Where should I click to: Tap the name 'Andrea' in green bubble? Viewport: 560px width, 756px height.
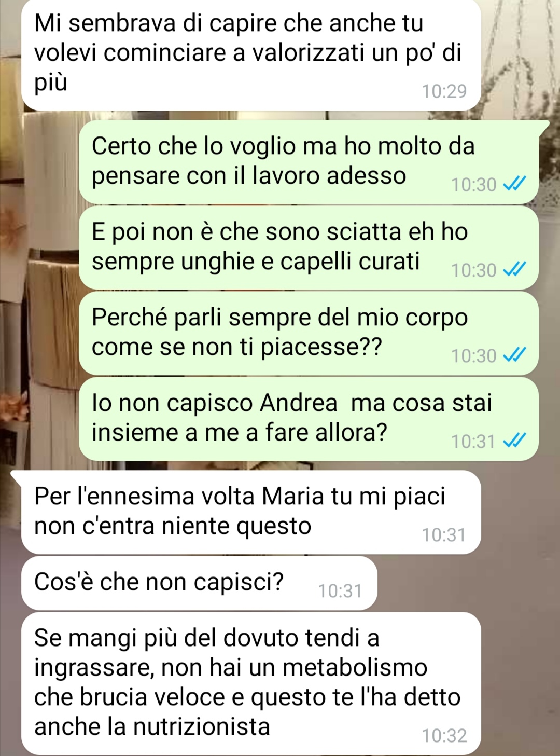pos(299,403)
